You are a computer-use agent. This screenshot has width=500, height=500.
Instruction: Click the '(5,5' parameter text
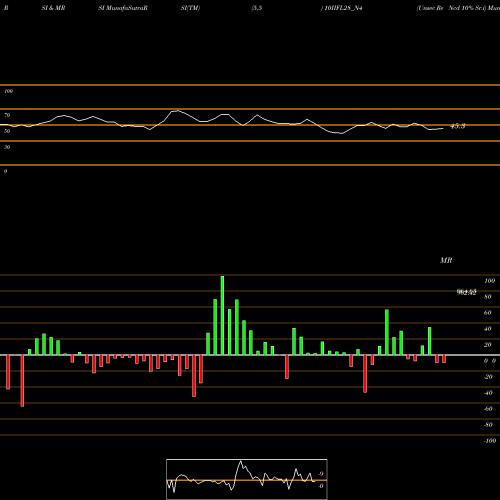pyautogui.click(x=257, y=8)
